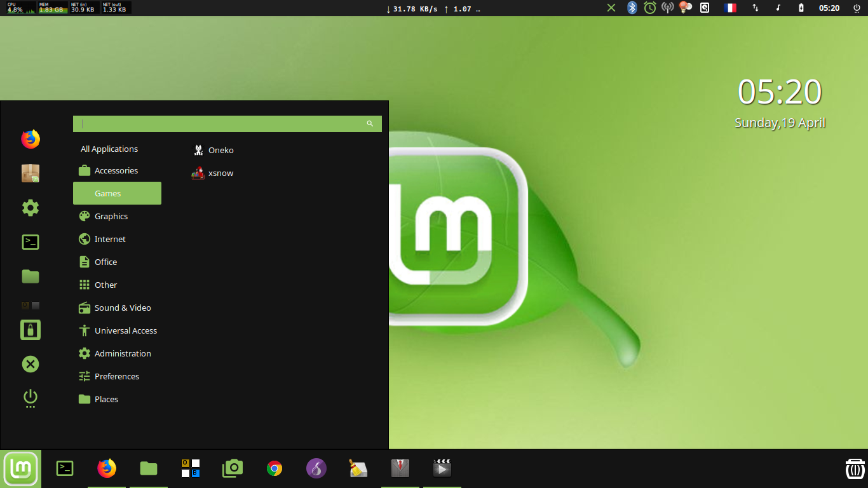Log out via circled X icon in menu
868x488 pixels.
pos(31,364)
